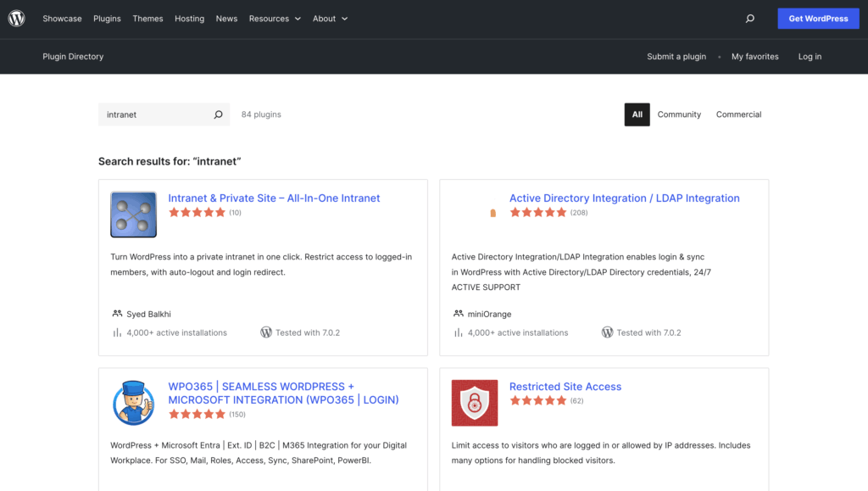Open the WPO365 Seamless WordPress plugin title
Viewport: 868px width, 491px height.
tap(283, 393)
